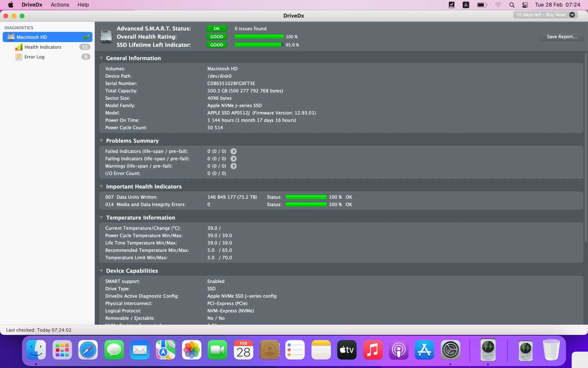This screenshot has width=588, height=368.
Task: Open FaceTime from the Dock
Action: click(217, 350)
